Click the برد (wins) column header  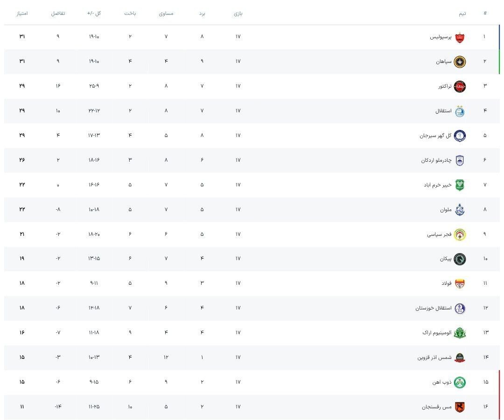click(x=202, y=14)
